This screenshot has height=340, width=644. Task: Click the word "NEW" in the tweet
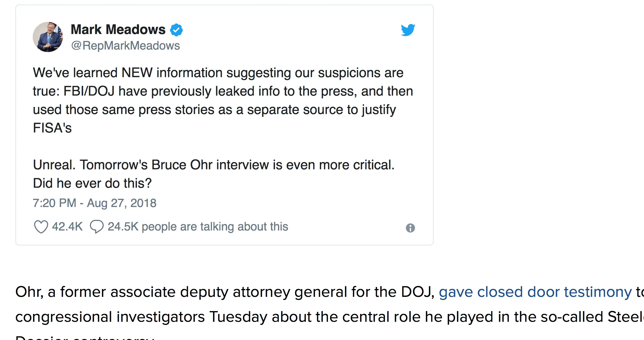click(x=137, y=73)
